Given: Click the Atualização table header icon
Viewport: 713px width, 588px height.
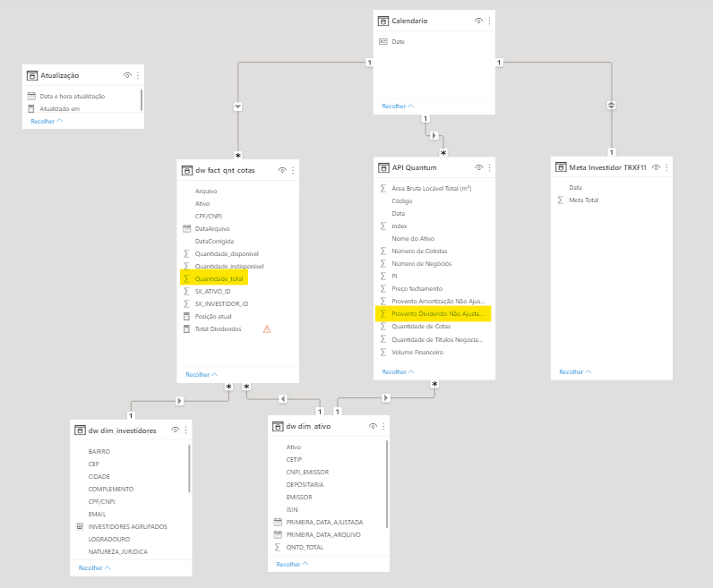Looking at the screenshot, I should click(32, 75).
